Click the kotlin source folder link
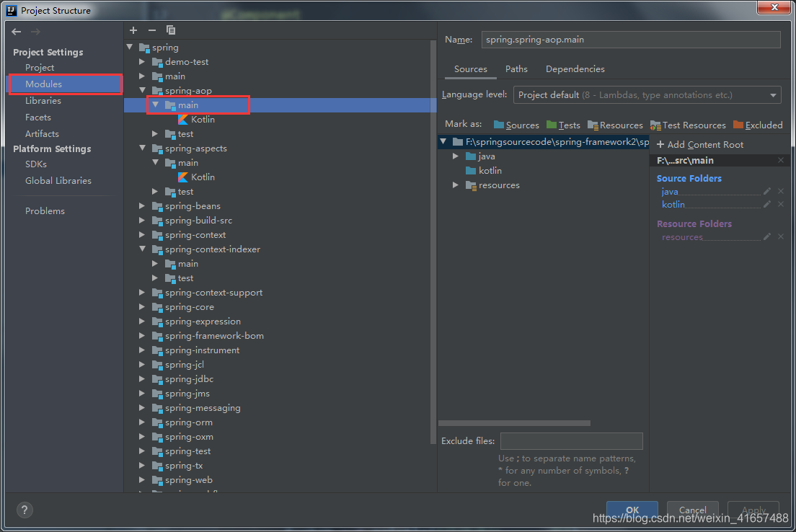The image size is (796, 532). coord(673,204)
